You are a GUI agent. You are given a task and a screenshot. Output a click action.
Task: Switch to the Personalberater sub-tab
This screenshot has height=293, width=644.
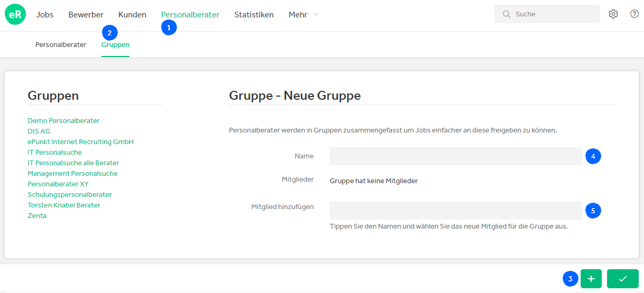[61, 45]
